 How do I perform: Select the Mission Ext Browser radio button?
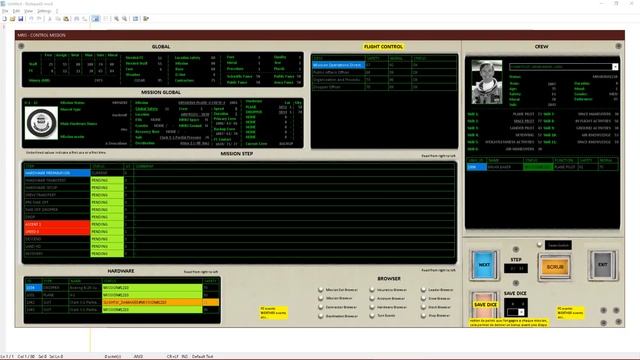pos(321,290)
